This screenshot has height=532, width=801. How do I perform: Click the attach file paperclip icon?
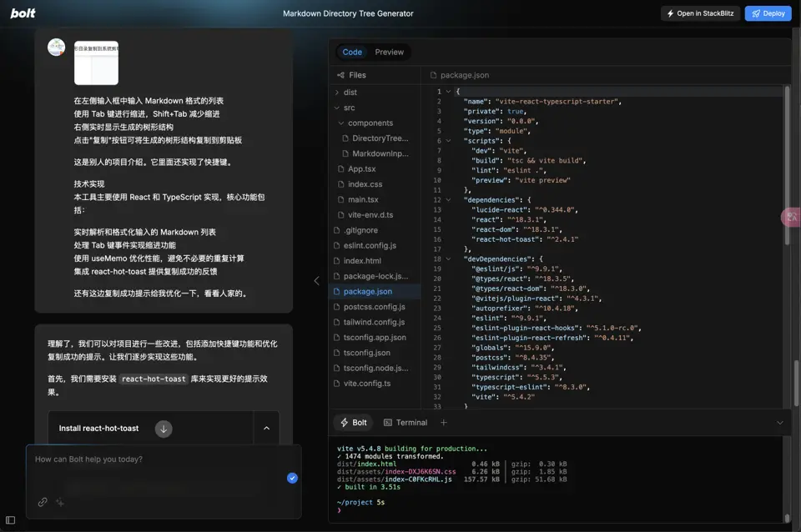(x=43, y=502)
